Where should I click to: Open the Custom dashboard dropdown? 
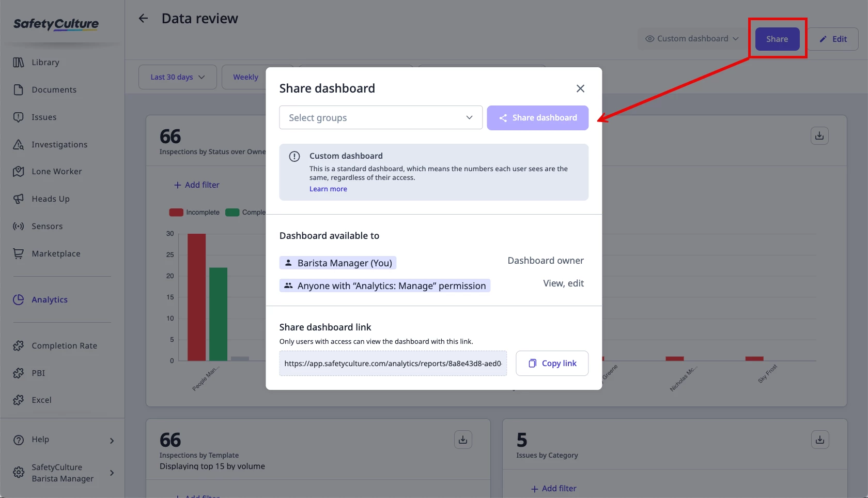[x=692, y=39]
